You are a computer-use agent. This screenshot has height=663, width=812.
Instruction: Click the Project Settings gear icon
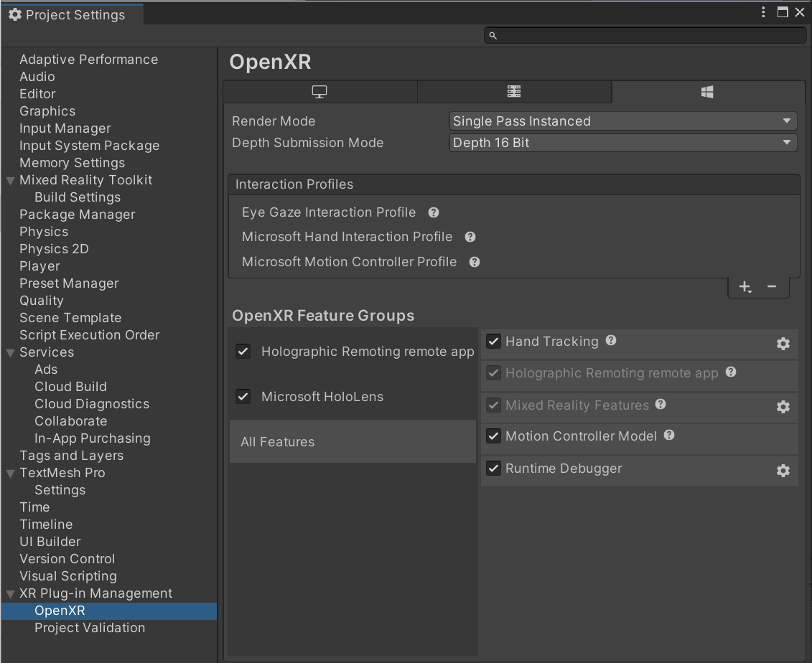tap(15, 14)
